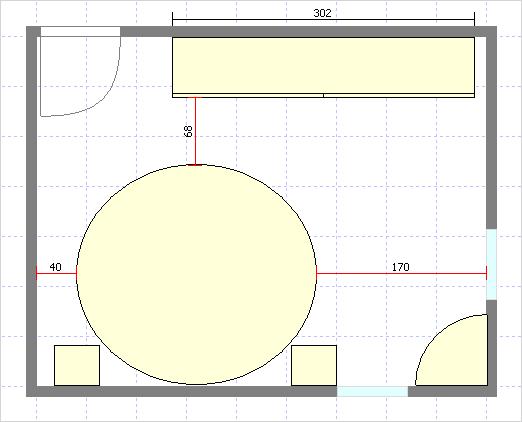This screenshot has height=422, width=522.
Task: Click the red 40 measurement line
Action: [x=56, y=274]
